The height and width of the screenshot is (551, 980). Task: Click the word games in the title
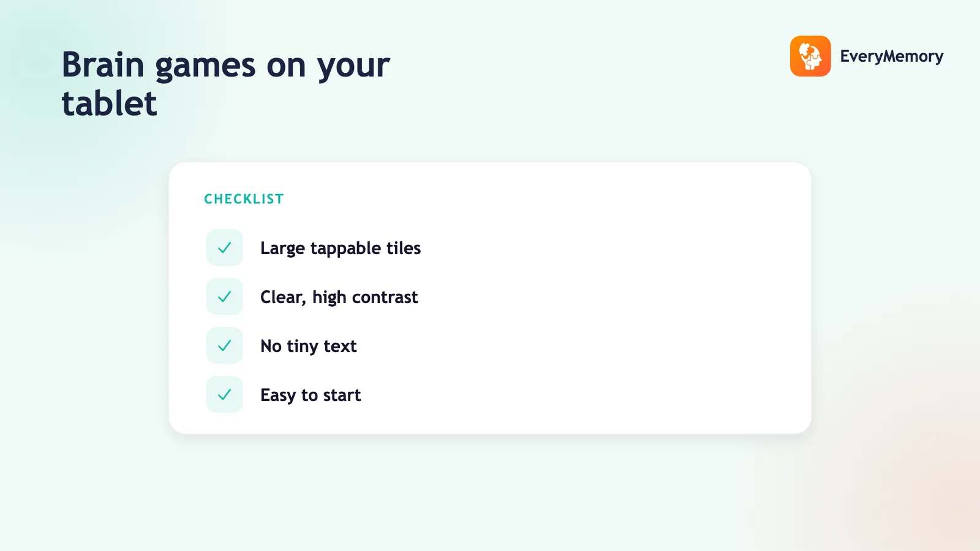point(205,66)
